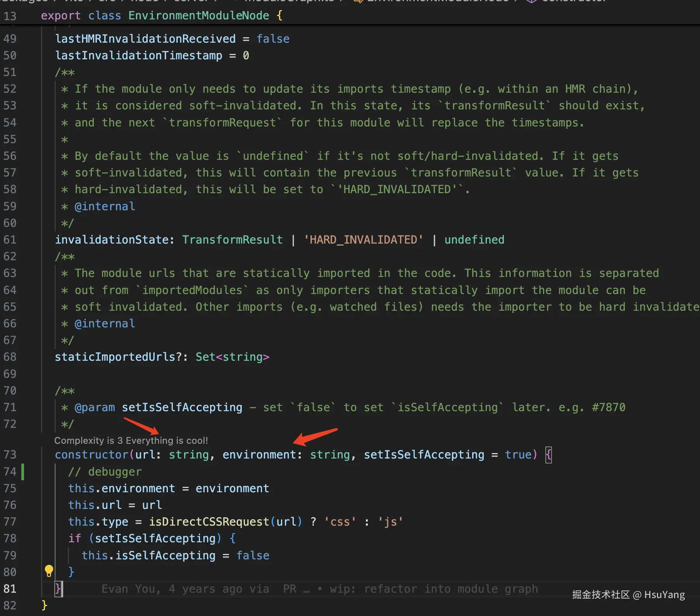Click the 'export' keyword in sticky header
The width and height of the screenshot is (700, 616).
61,16
